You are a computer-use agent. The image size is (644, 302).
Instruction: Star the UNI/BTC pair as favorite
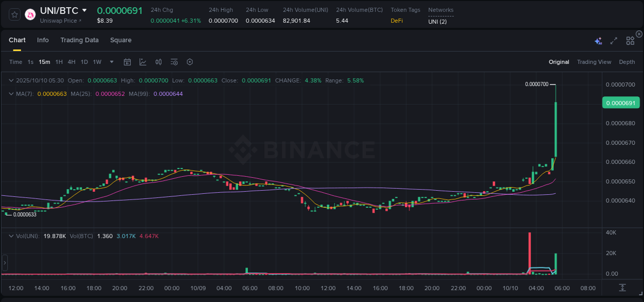tap(14, 14)
